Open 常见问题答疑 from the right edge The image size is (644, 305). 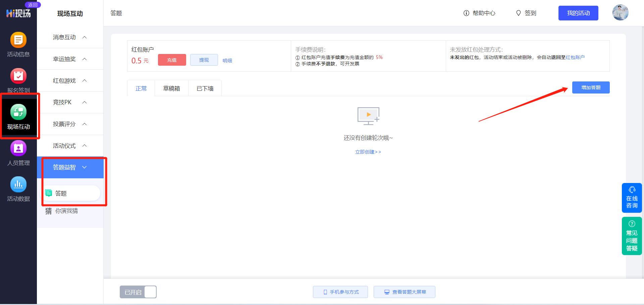[632, 236]
